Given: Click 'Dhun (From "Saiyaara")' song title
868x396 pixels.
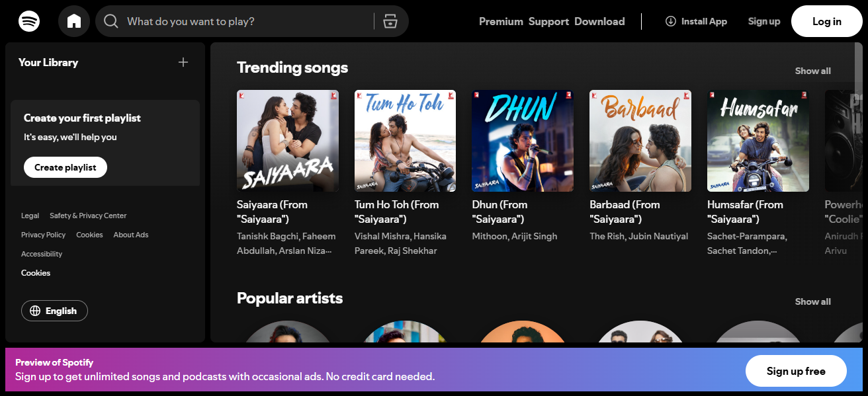Looking at the screenshot, I should [x=499, y=212].
